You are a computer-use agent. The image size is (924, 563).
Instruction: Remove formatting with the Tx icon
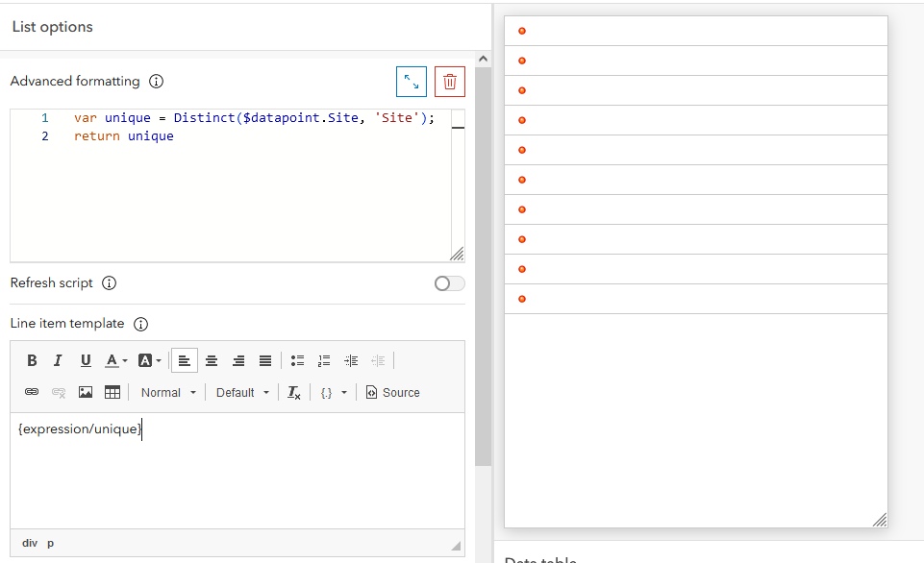tap(293, 392)
